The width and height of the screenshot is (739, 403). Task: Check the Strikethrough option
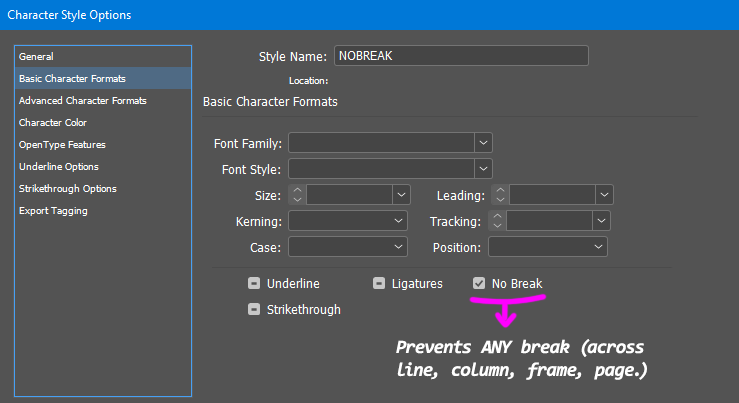pos(255,310)
